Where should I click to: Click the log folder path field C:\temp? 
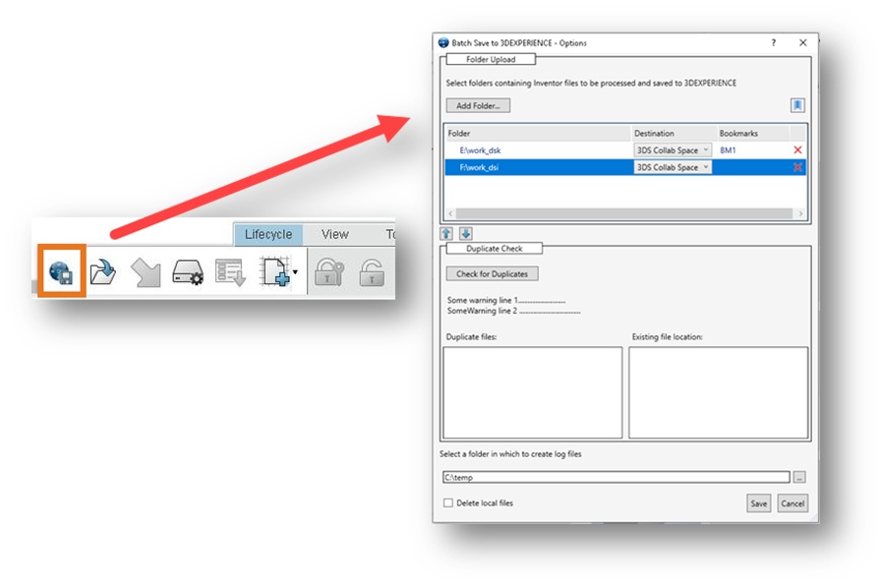coord(617,477)
